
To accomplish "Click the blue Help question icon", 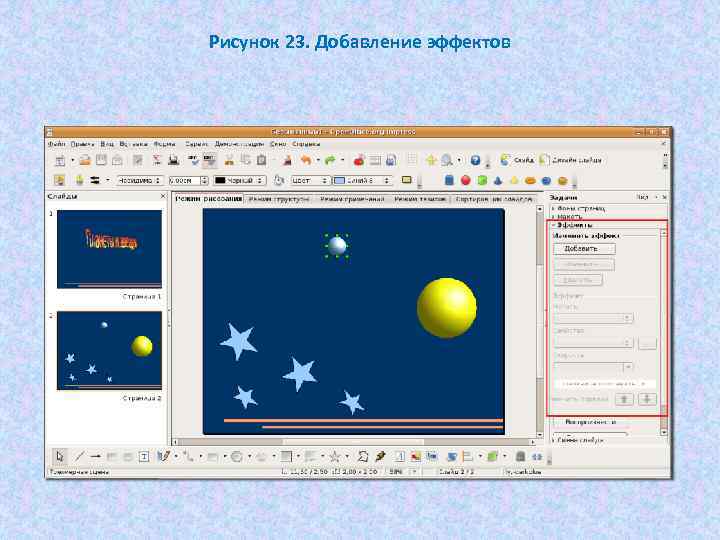I will (x=475, y=160).
